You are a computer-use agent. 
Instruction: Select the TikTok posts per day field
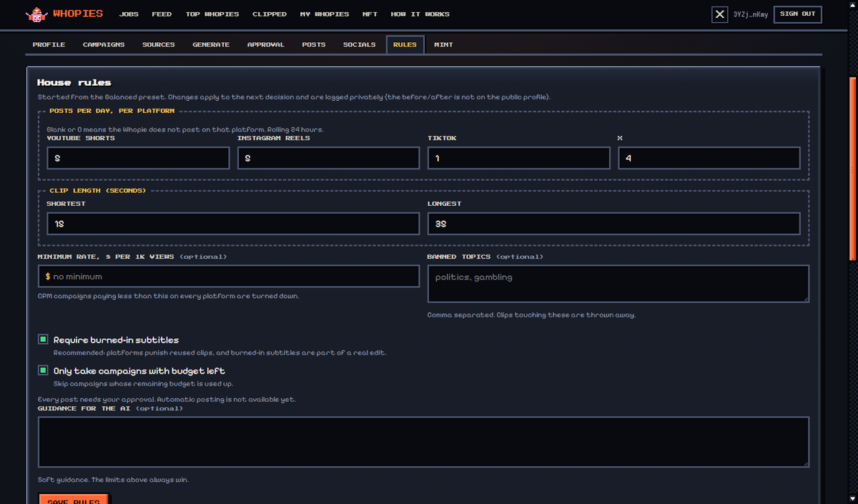click(518, 158)
